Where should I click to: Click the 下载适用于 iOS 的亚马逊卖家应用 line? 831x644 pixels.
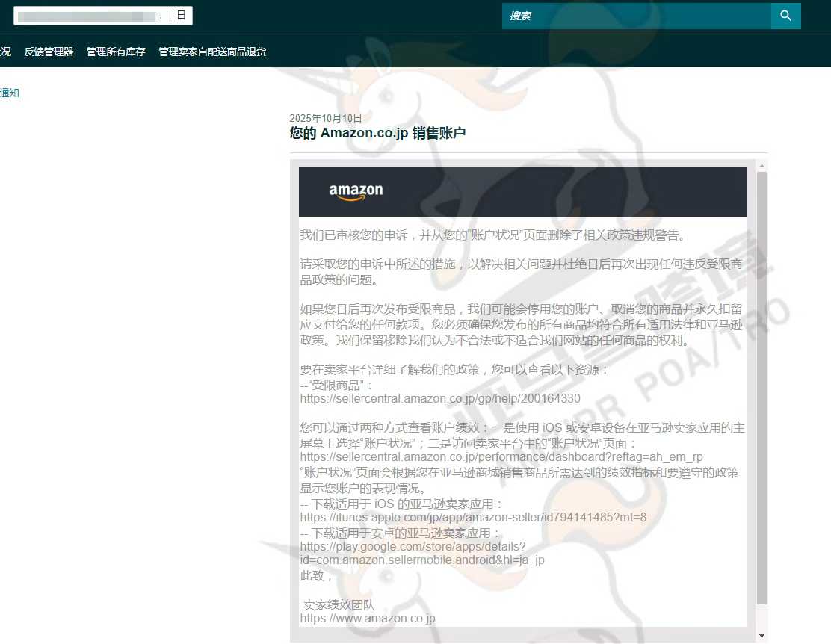(x=401, y=504)
